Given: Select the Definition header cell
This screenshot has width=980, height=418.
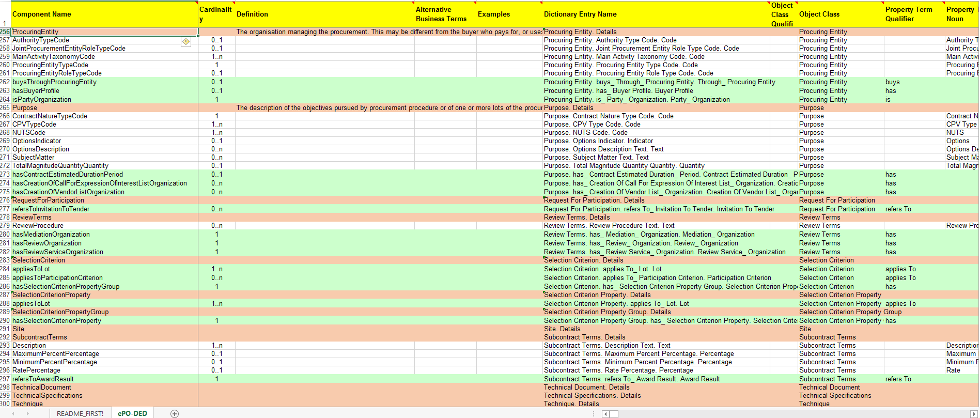Looking at the screenshot, I should point(325,14).
